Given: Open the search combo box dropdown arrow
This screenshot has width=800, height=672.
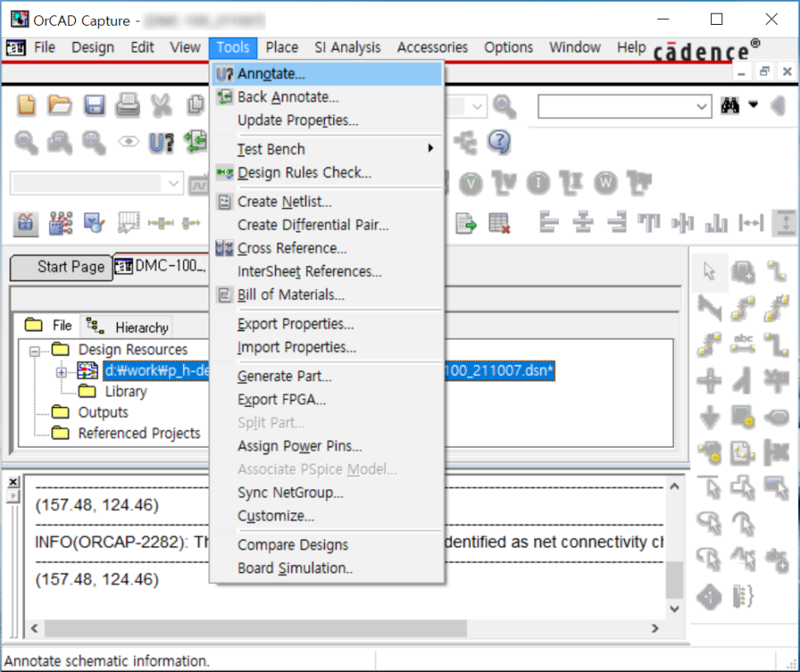Looking at the screenshot, I should [702, 106].
